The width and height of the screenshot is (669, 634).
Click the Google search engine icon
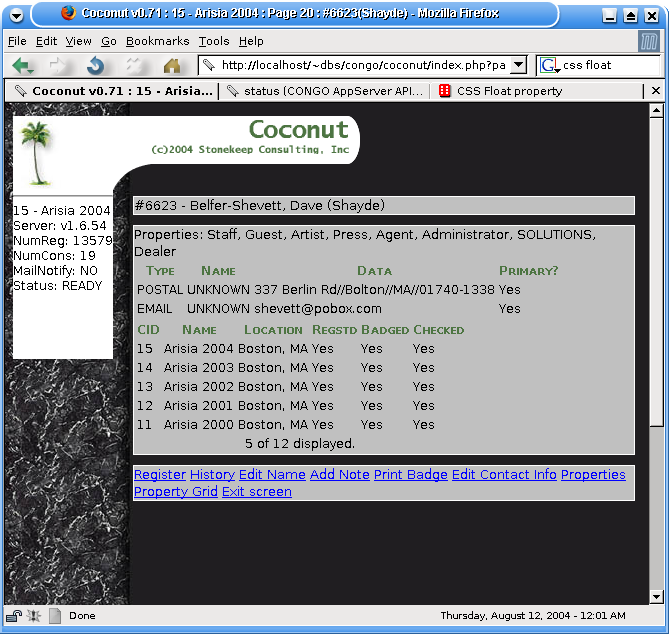coord(550,65)
